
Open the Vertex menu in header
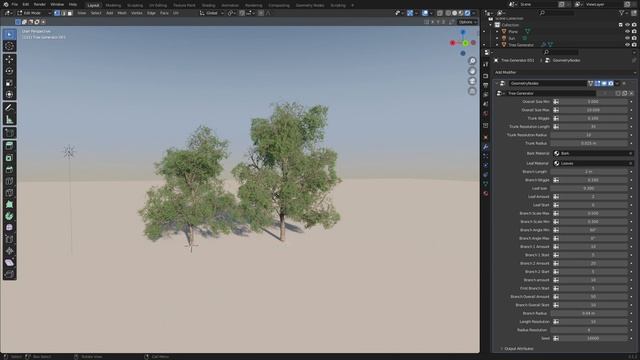tap(137, 13)
